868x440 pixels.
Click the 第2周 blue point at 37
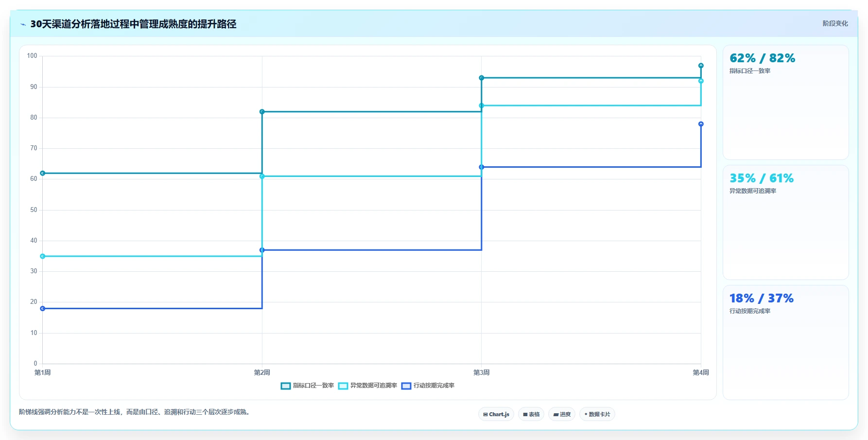point(262,250)
